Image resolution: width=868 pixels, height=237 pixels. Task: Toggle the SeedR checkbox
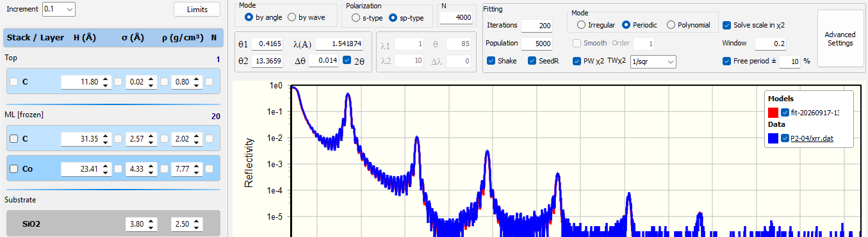click(532, 61)
